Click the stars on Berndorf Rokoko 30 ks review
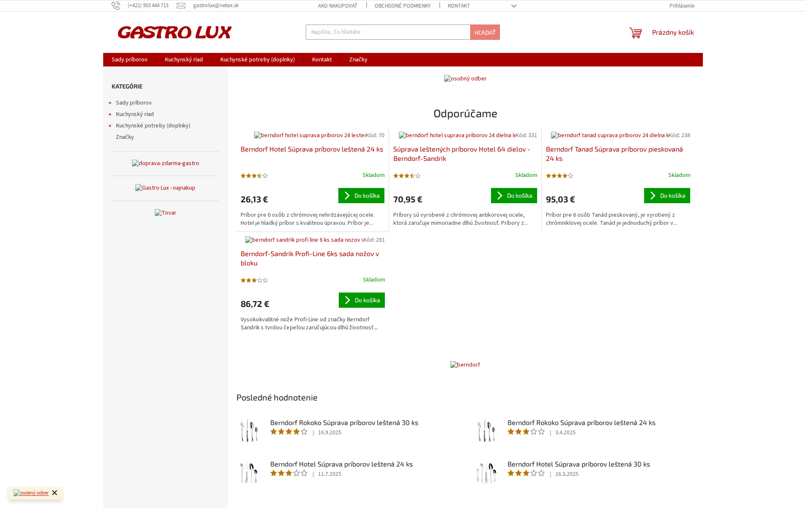812x508 pixels. pos(289,432)
